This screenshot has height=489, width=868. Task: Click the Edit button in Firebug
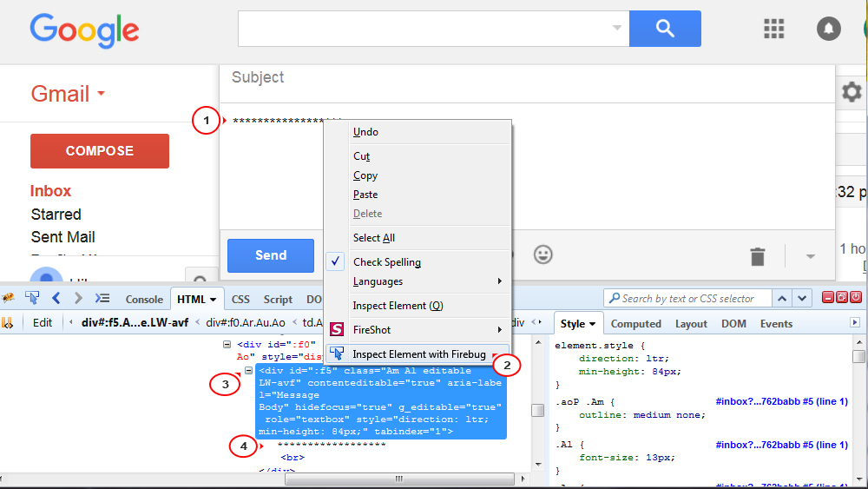42,322
